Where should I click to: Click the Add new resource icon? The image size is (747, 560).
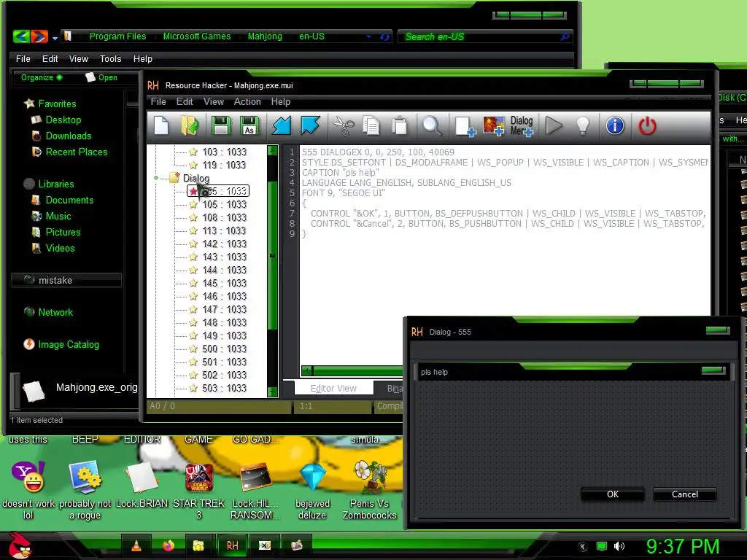coord(465,127)
